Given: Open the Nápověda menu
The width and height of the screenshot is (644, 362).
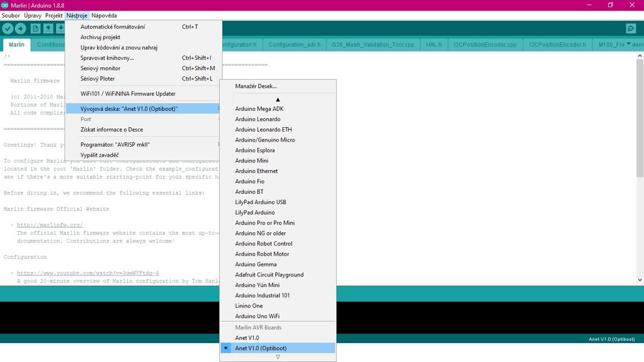Looking at the screenshot, I should coord(104,15).
